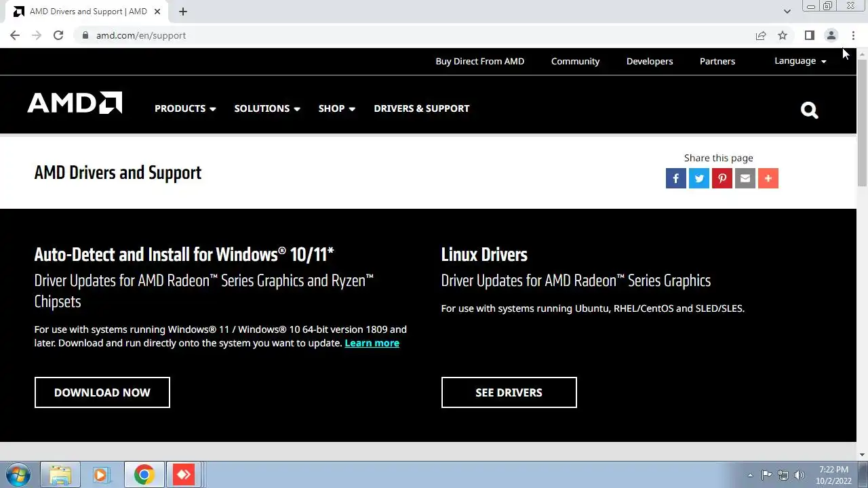Select the AMD Drivers and Support browser tab
Viewport: 868px width, 488px height.
tap(87, 12)
